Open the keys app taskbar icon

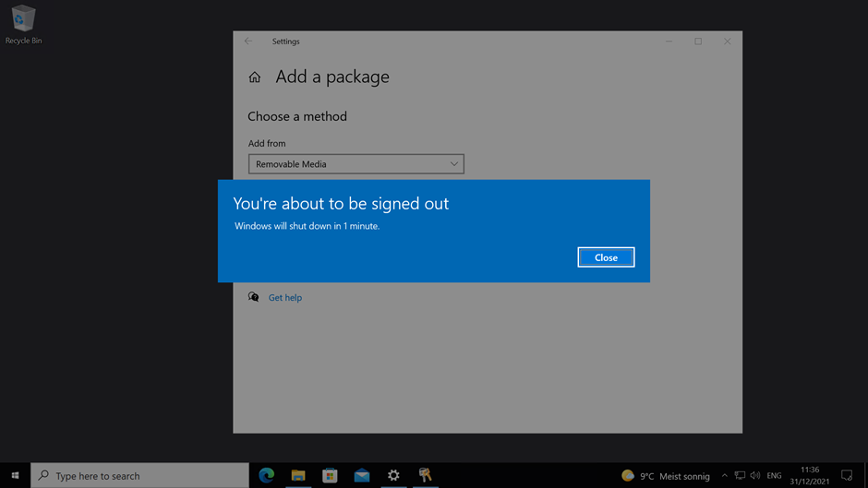pyautogui.click(x=425, y=475)
